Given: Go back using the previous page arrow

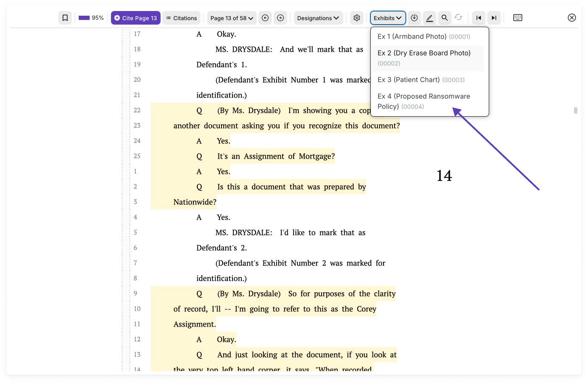Looking at the screenshot, I should coord(265,17).
